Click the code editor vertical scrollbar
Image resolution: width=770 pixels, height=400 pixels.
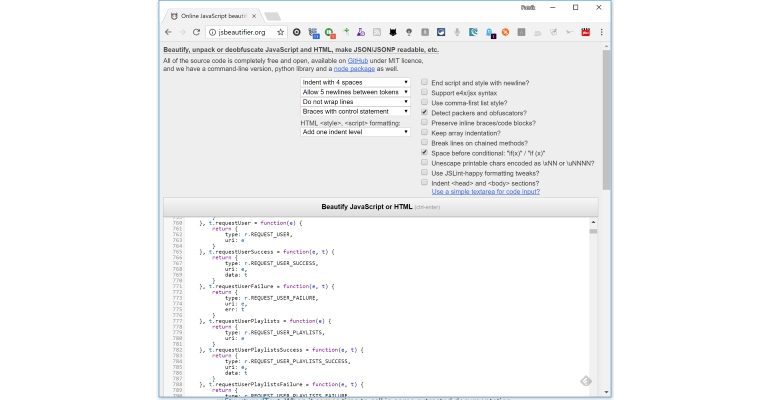(593, 300)
